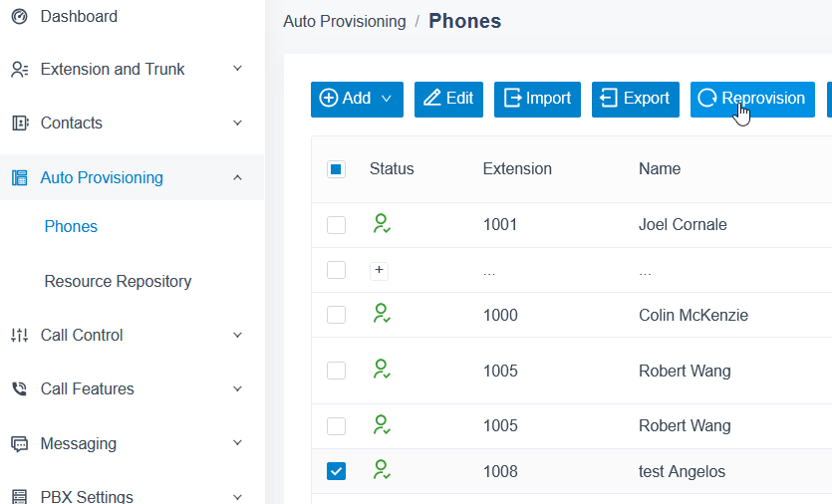This screenshot has height=504, width=832.
Task: Click the Call Features phone icon
Action: click(19, 388)
